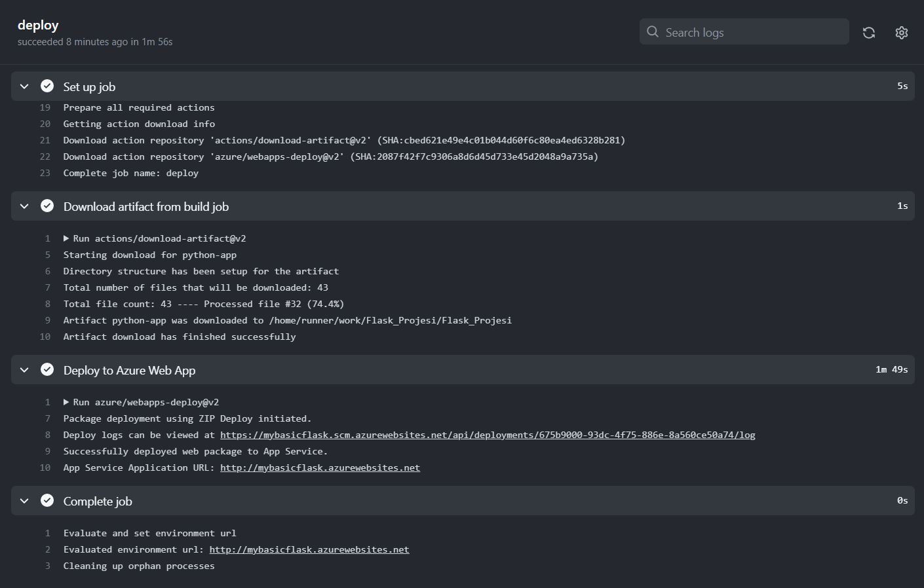Screen dimensions: 924x588
Task: Click the search magnifier icon
Action: [x=653, y=32]
